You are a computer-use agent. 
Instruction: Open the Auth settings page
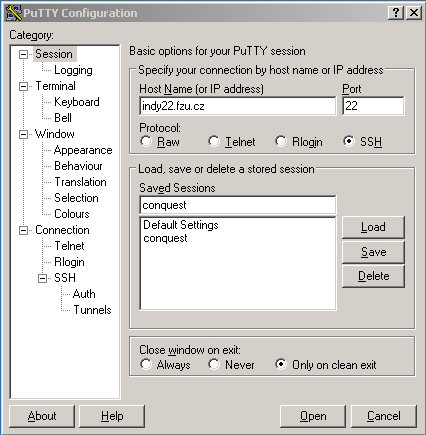84,294
